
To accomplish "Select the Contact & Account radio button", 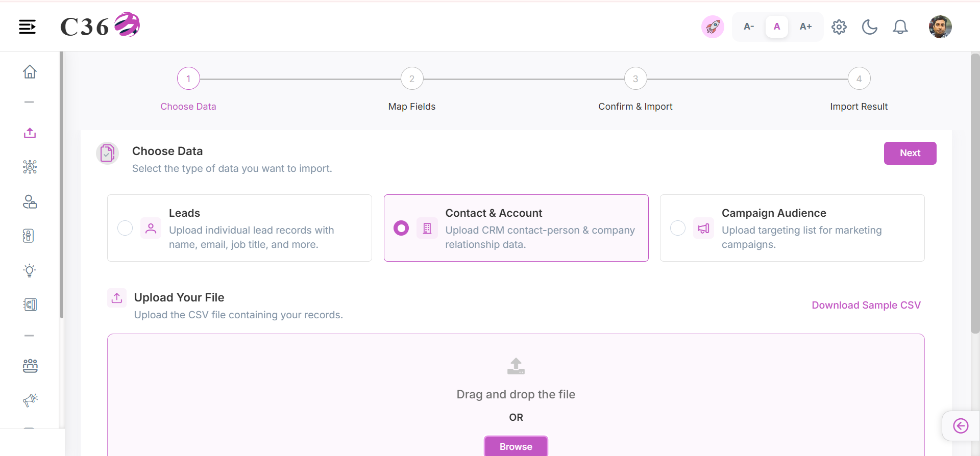I will tap(401, 228).
